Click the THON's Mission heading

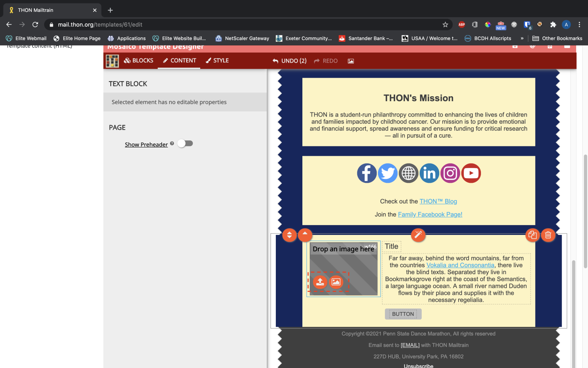point(419,98)
